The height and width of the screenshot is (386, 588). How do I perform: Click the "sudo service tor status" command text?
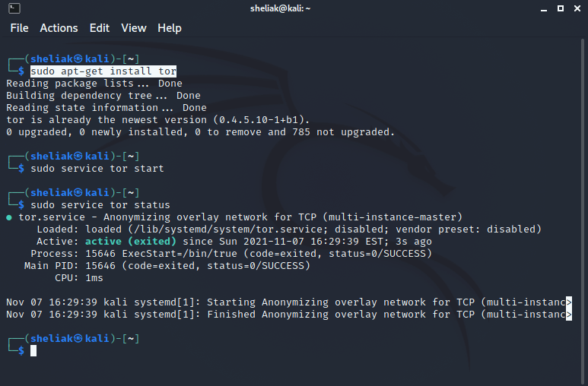[100, 205]
